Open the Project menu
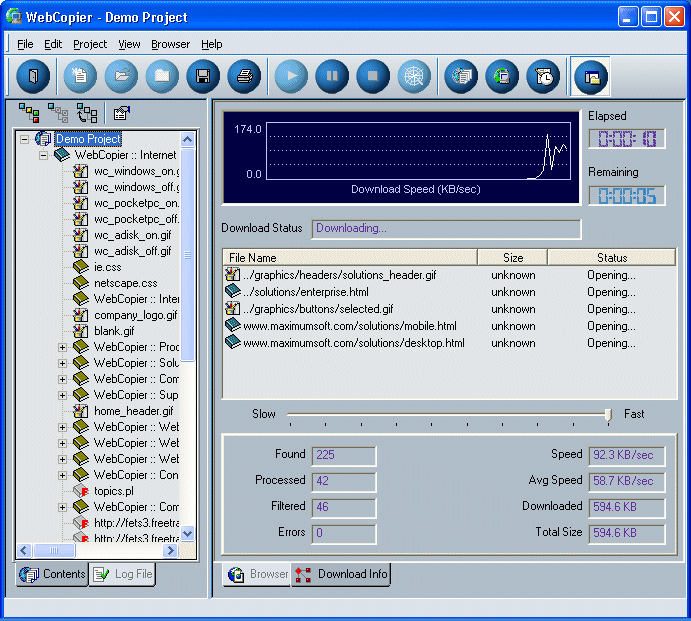 90,44
